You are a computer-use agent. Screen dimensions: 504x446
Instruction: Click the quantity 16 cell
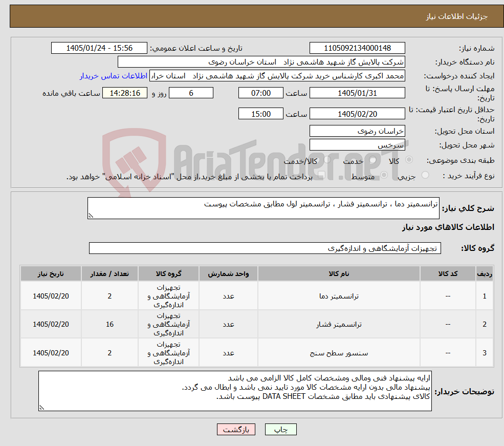[109, 324]
